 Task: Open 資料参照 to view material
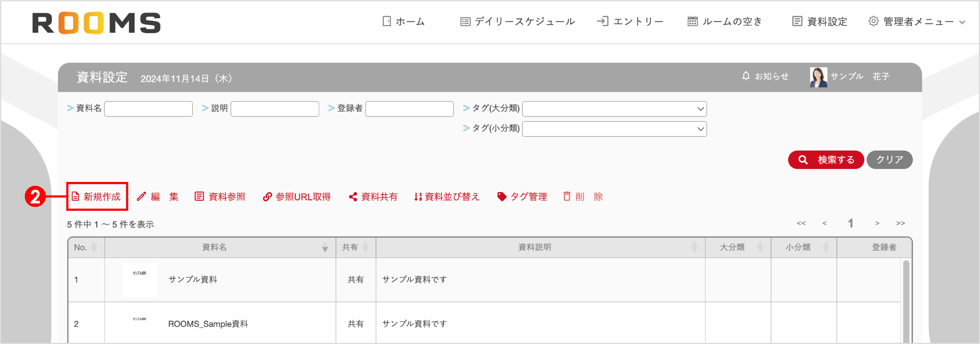pos(199,196)
